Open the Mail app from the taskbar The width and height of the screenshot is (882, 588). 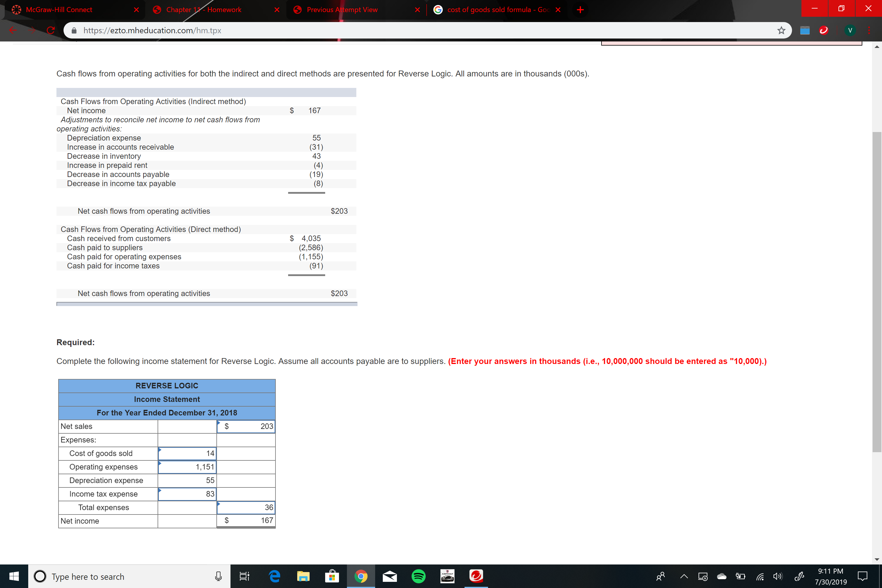tap(390, 576)
